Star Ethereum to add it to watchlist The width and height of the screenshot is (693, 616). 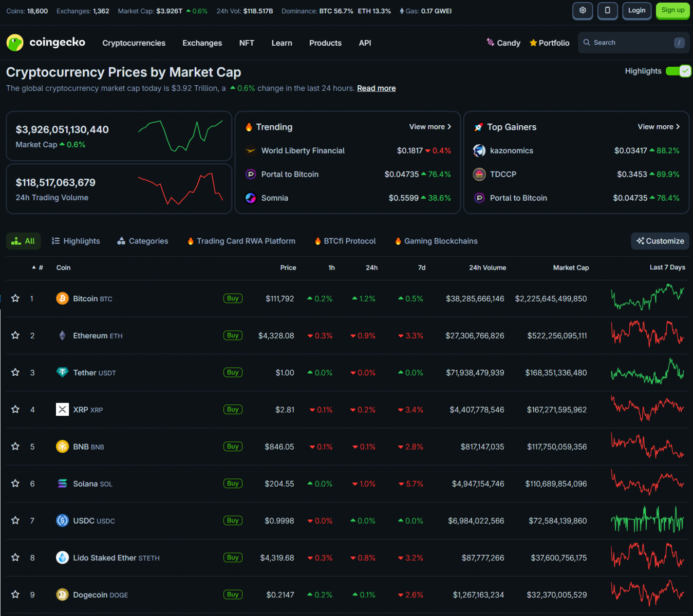coord(15,335)
